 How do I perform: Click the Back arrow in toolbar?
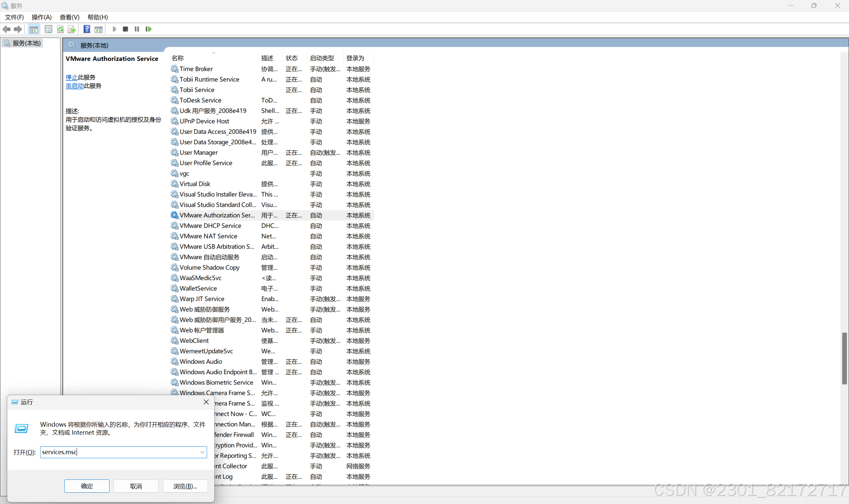tap(6, 29)
